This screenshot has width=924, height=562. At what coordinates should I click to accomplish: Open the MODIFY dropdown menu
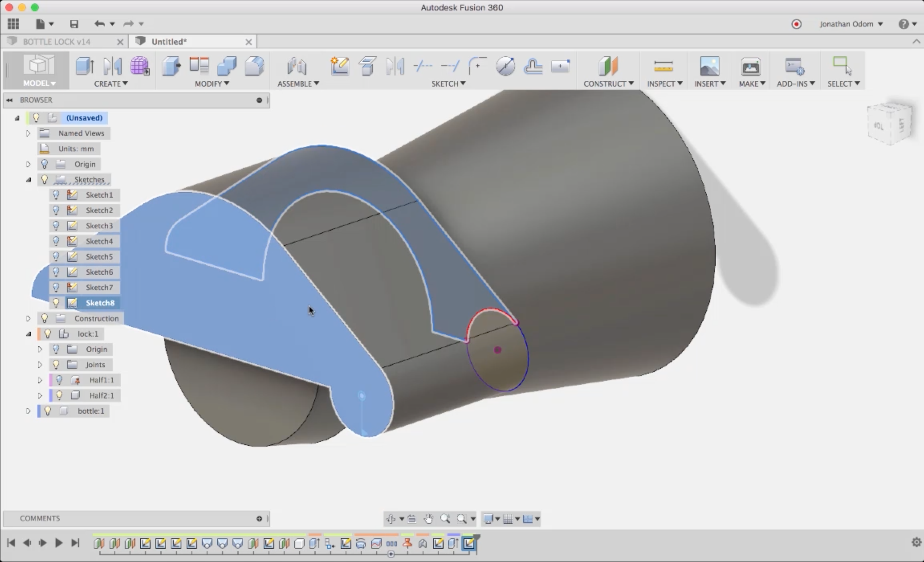coord(212,84)
